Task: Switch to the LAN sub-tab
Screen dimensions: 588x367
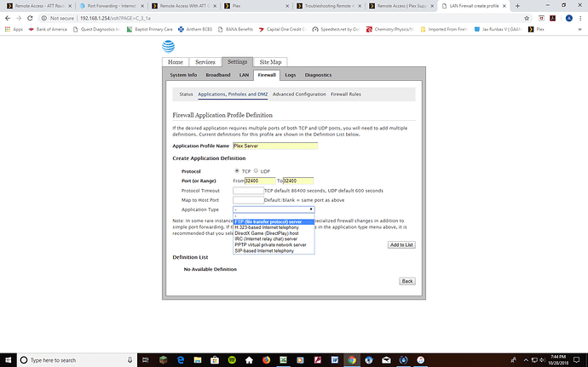Action: click(244, 75)
